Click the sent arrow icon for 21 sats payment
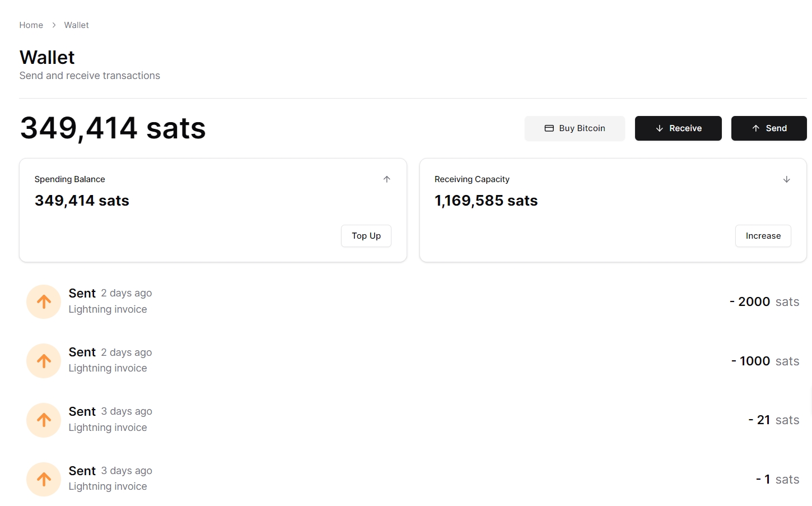Screen dimensions: 812x506 [x=44, y=420]
